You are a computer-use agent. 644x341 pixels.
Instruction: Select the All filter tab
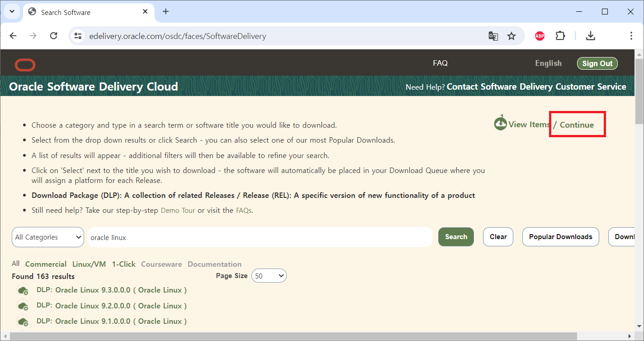(16, 264)
